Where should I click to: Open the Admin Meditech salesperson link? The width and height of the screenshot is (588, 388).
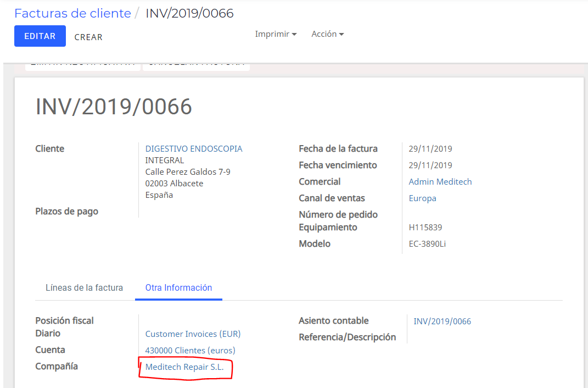[440, 181]
